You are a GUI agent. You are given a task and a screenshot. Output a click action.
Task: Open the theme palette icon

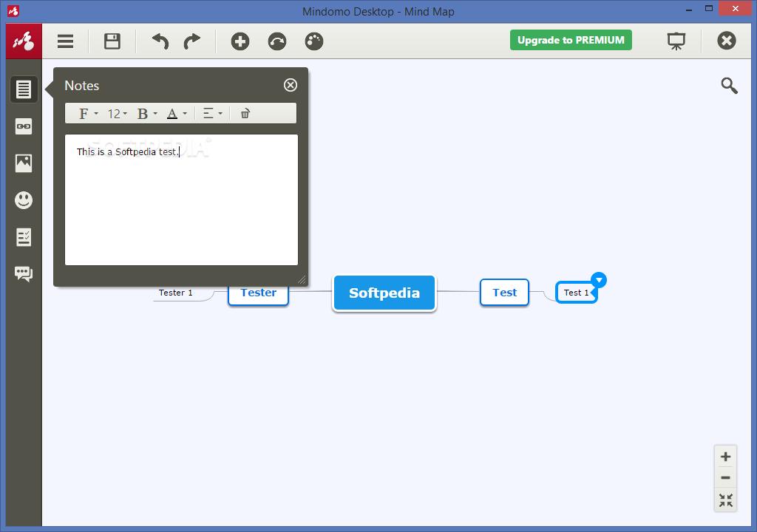(313, 41)
